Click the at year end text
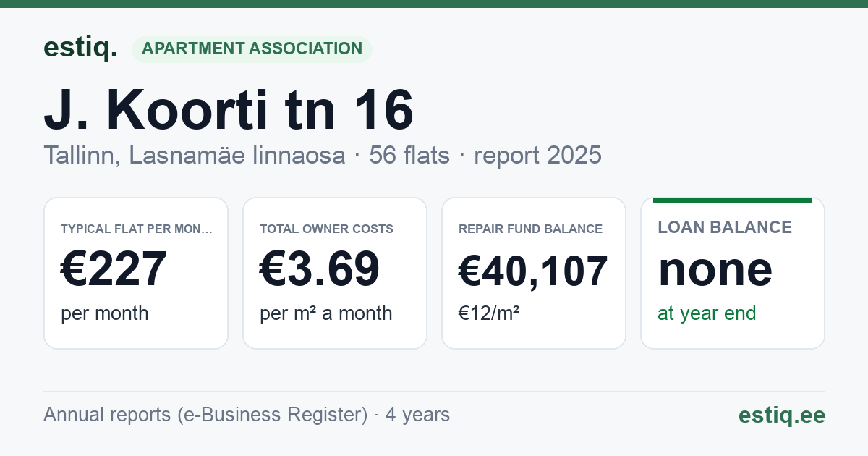 point(707,313)
